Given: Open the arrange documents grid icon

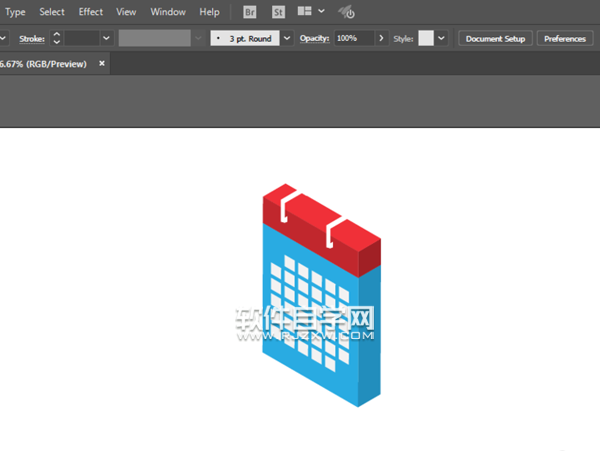Looking at the screenshot, I should [x=305, y=12].
